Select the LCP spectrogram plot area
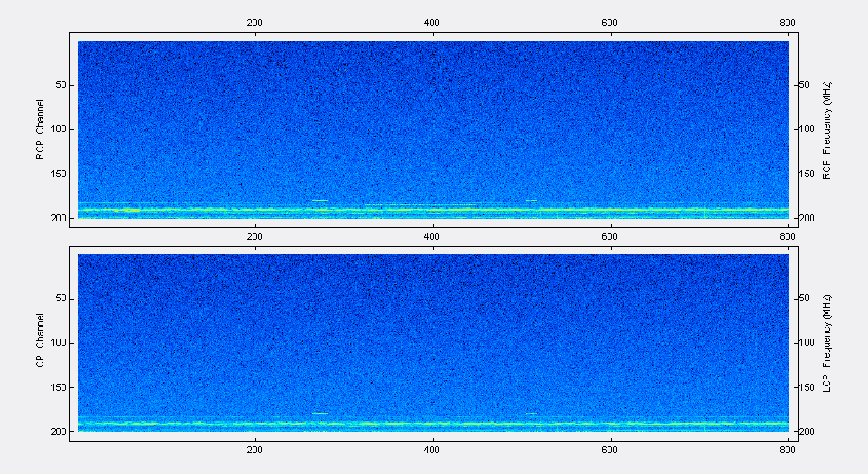The image size is (868, 474). click(x=433, y=343)
